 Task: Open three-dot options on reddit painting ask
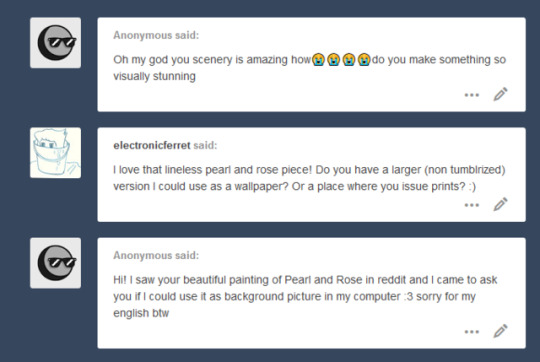[x=471, y=332]
